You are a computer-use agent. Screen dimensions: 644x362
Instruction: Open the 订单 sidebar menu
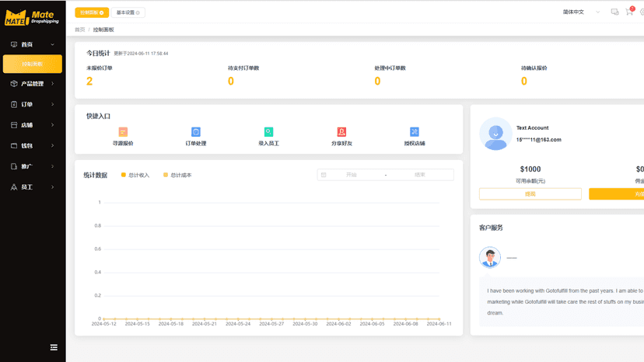pos(33,104)
